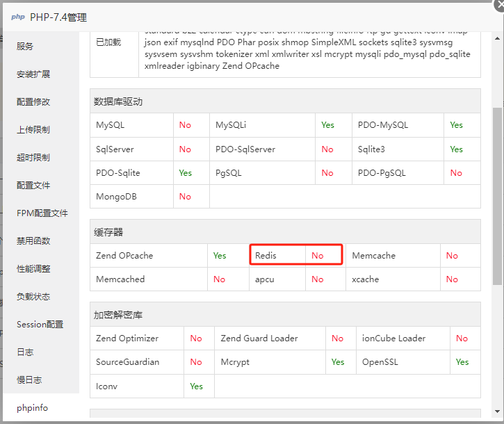
Task: Click the ionCube Loader cell
Action: [x=403, y=339]
